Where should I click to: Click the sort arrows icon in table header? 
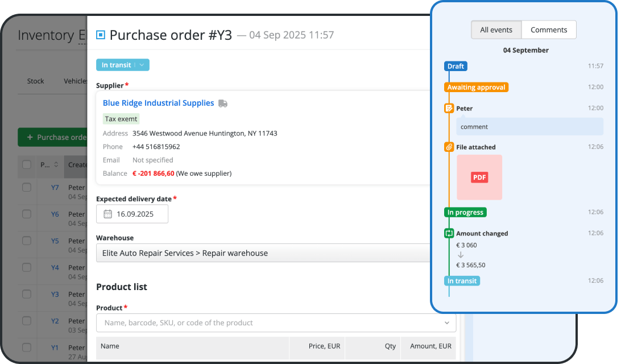pyautogui.click(x=56, y=165)
